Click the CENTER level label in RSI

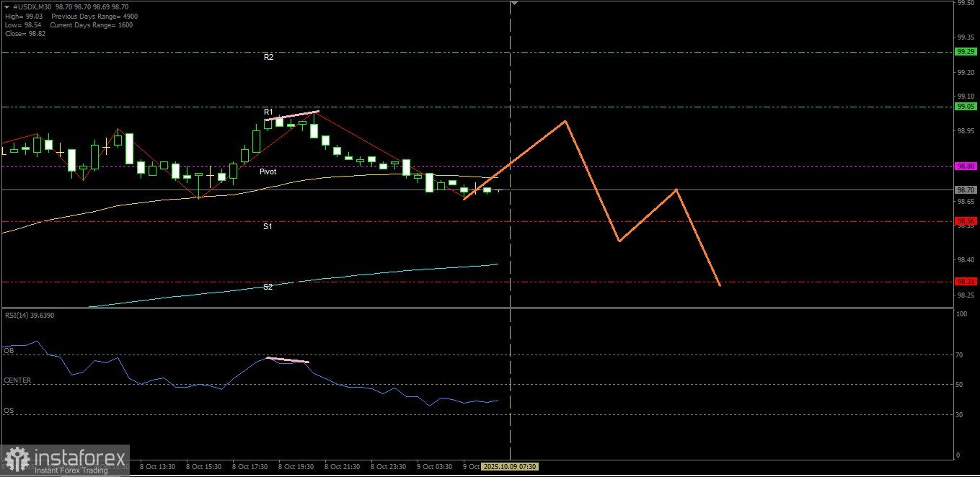click(x=17, y=380)
